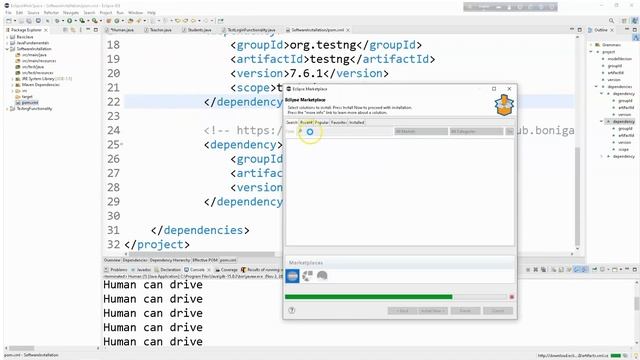Screen dimensions: 640x360
Task: Switch to the Students.java editor tab
Action: tap(199, 30)
